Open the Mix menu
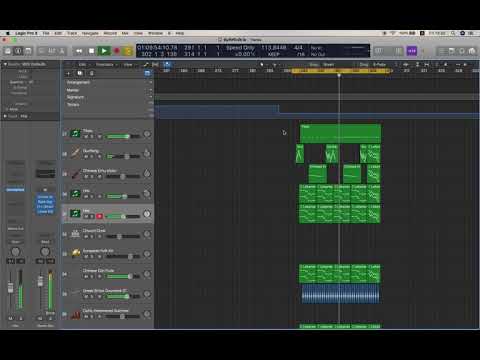This screenshot has height=360, width=480. point(125,33)
